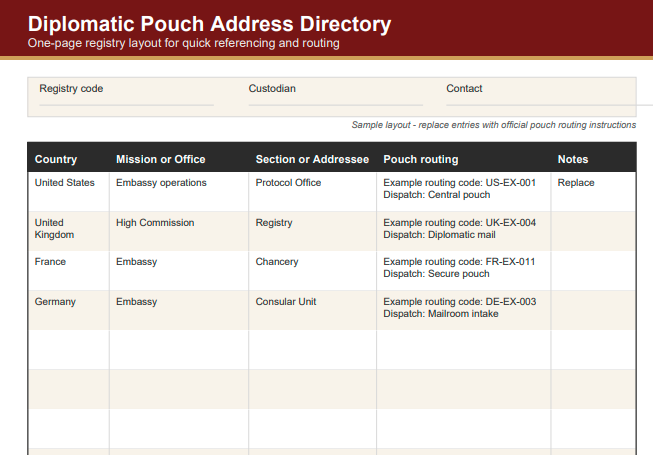Screen dimensions: 653x455
Task: Click the US-EX-001 routing code text
Action: tap(511, 183)
